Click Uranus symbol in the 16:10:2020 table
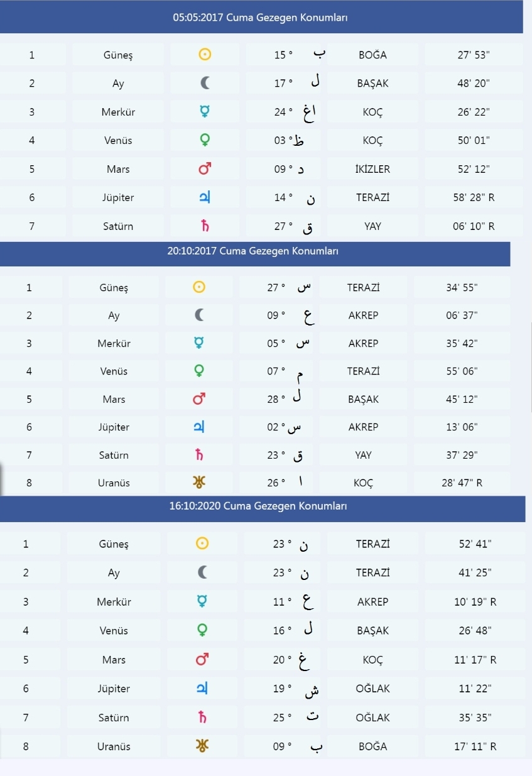This screenshot has width=532, height=776. coord(203,746)
